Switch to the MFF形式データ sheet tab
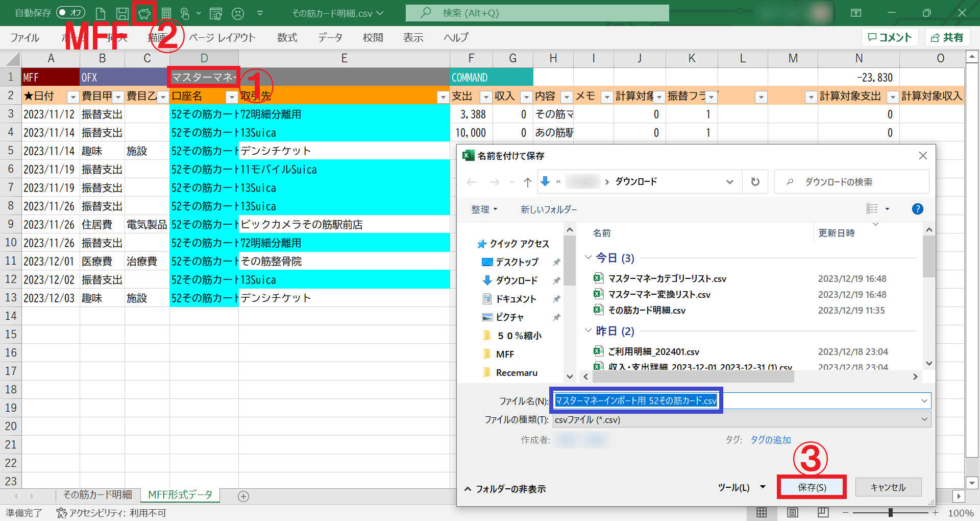 point(180,495)
